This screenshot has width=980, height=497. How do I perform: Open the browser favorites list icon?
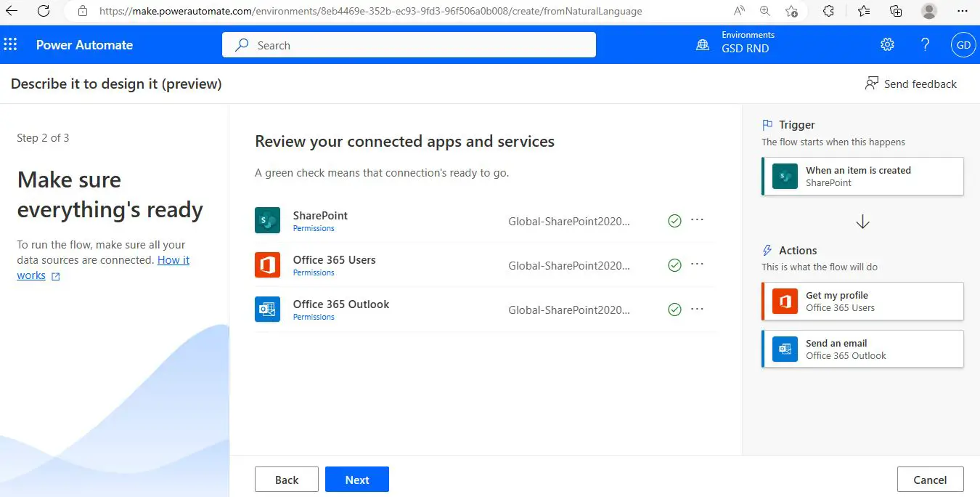pyautogui.click(x=863, y=11)
